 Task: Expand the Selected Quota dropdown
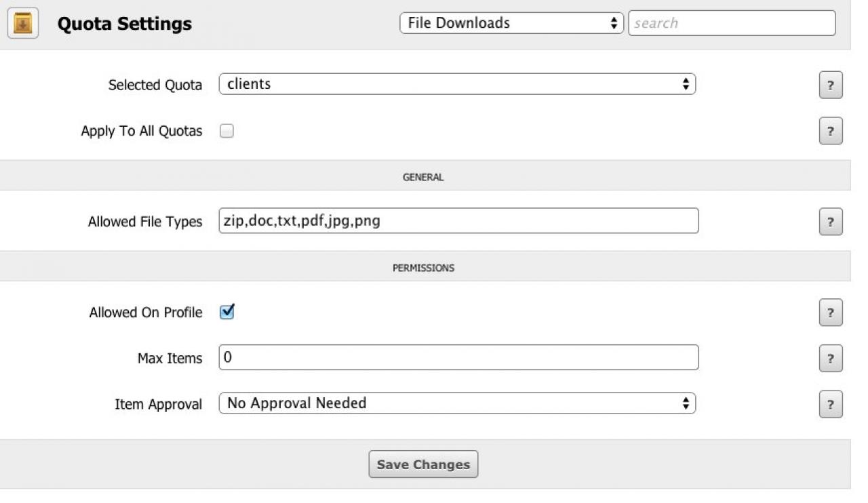(457, 84)
